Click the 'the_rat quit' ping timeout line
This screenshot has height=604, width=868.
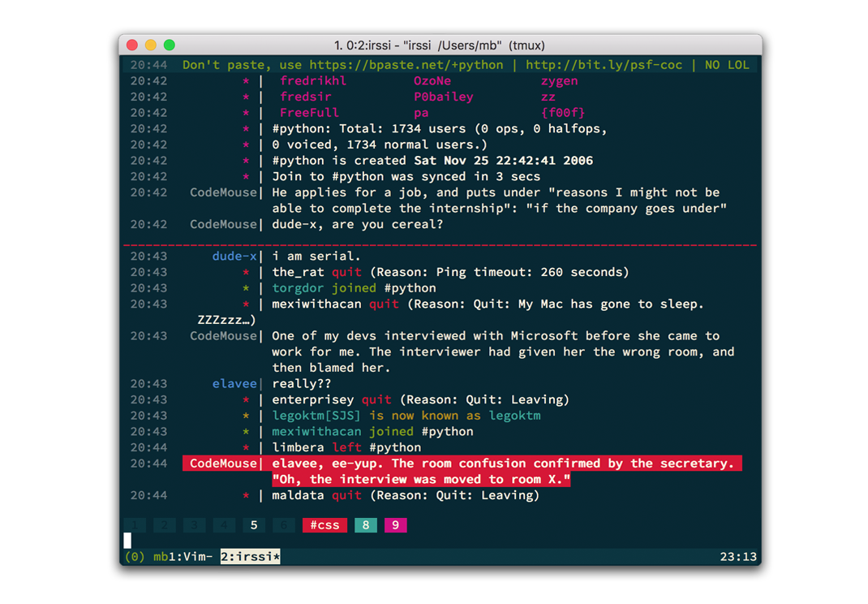(450, 272)
